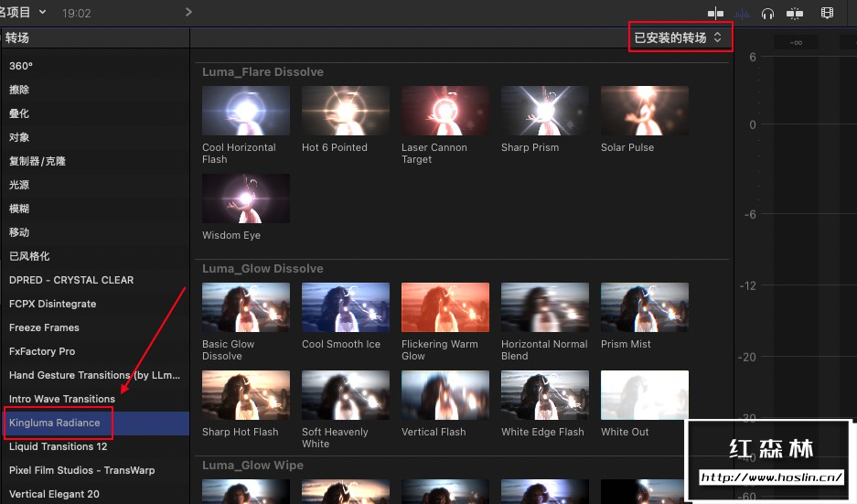
Task: Toggle audio skimming waveform icon
Action: [742, 13]
